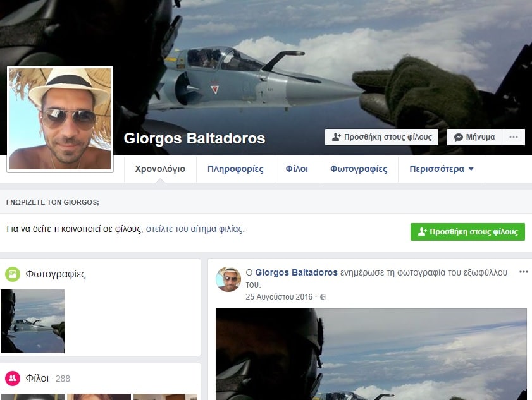
Task: Open the cover photo image in the post
Action: (x=371, y=355)
